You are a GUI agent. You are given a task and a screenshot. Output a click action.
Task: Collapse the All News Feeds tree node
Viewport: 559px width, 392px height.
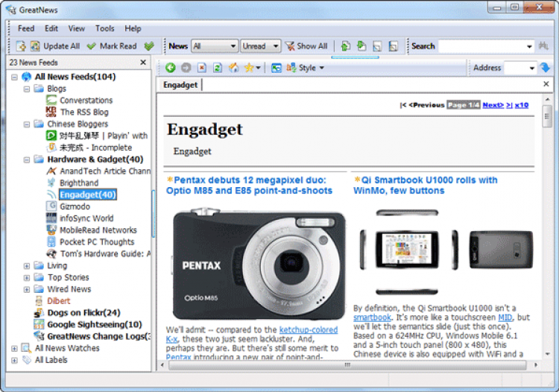click(14, 77)
